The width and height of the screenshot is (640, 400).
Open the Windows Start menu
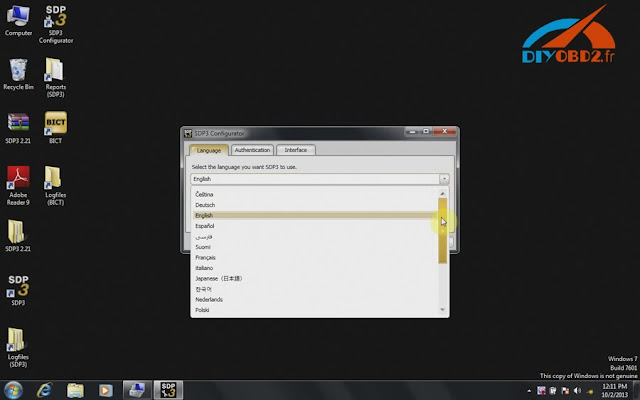13,390
